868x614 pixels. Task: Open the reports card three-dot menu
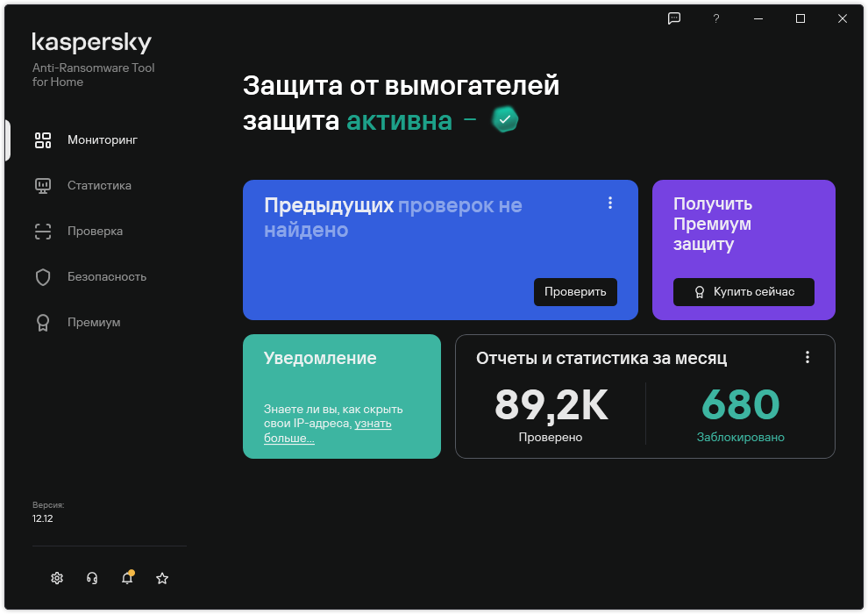coord(808,357)
